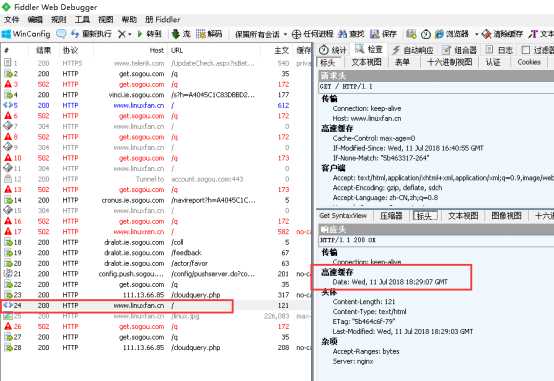554x381 pixels.
Task: Open the 文件 menu
Action: [11, 19]
